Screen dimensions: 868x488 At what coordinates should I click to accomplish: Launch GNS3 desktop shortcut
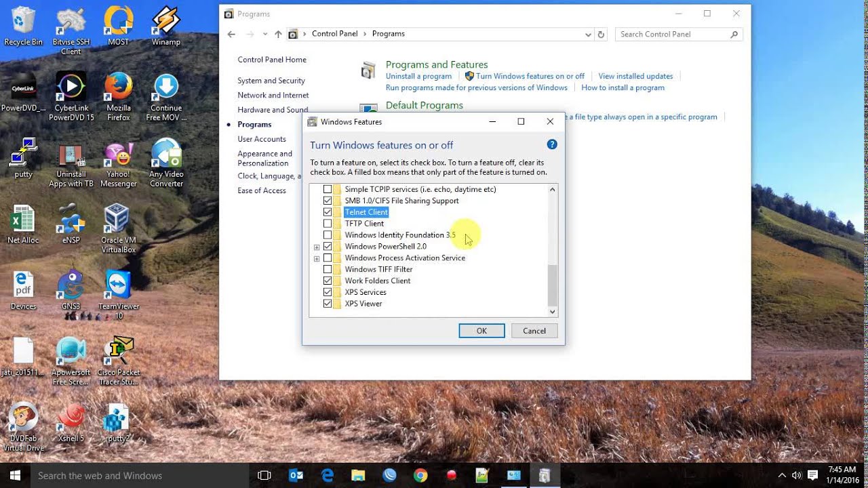click(x=71, y=291)
